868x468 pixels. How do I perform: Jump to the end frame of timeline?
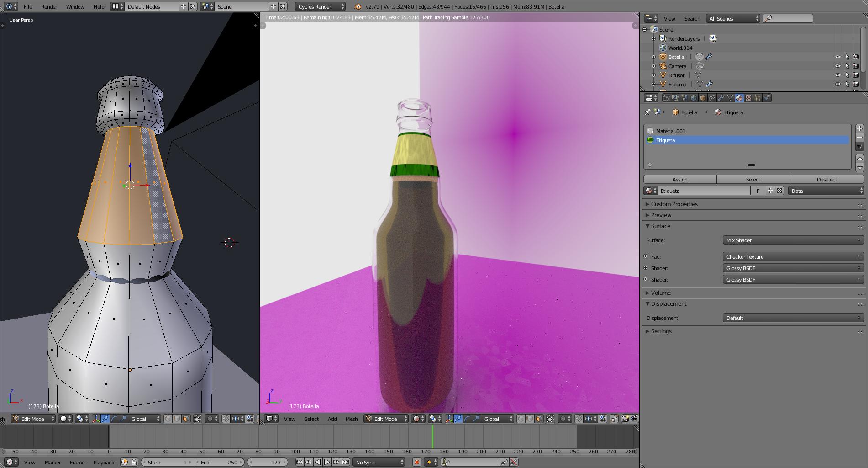pyautogui.click(x=346, y=463)
